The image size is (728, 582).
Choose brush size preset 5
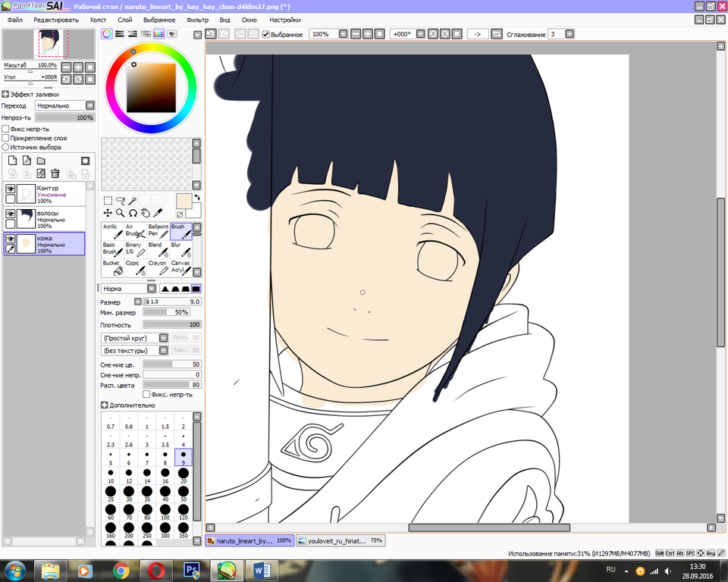111,458
